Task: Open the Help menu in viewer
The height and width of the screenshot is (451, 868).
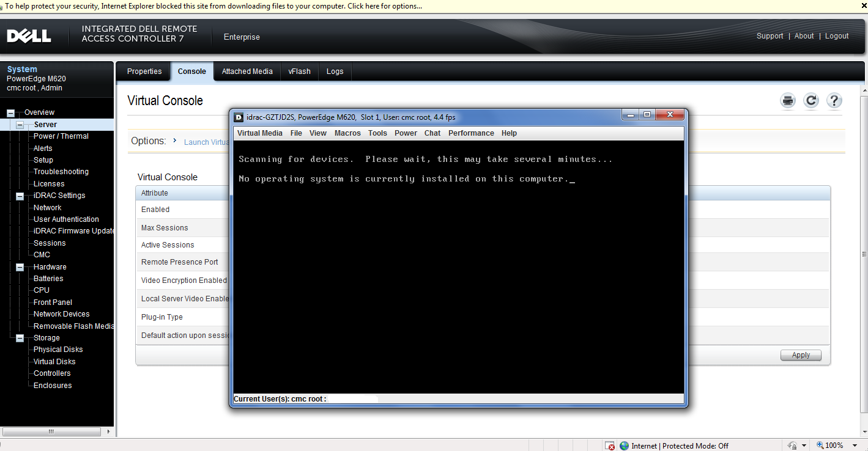Action: coord(509,133)
